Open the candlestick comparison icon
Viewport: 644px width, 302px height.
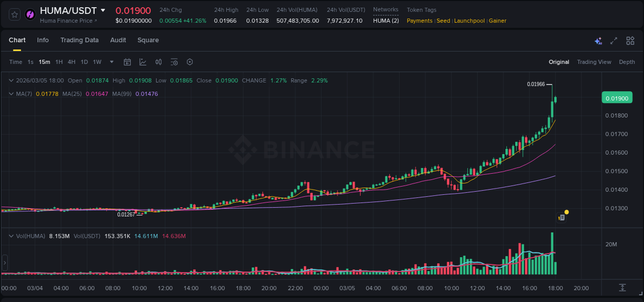point(159,62)
